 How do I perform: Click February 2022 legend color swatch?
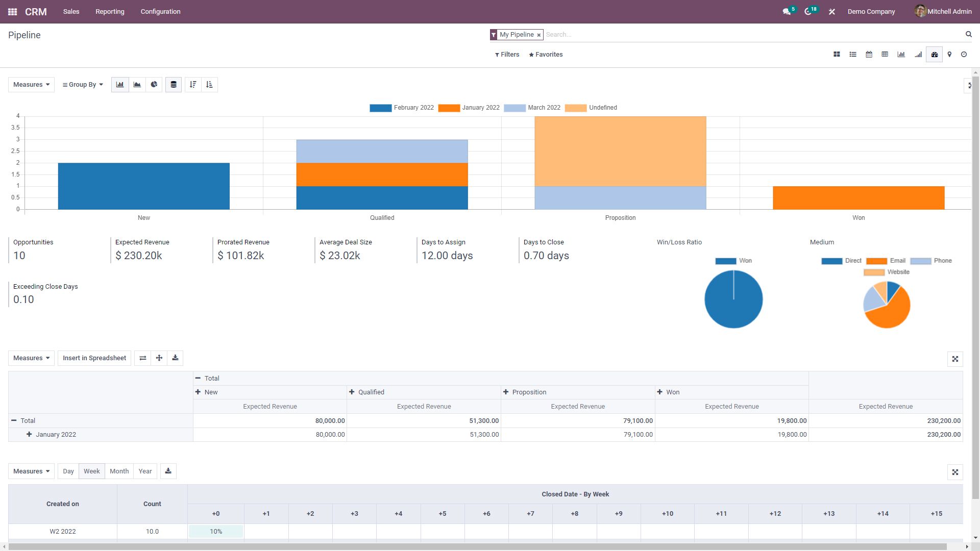[380, 108]
